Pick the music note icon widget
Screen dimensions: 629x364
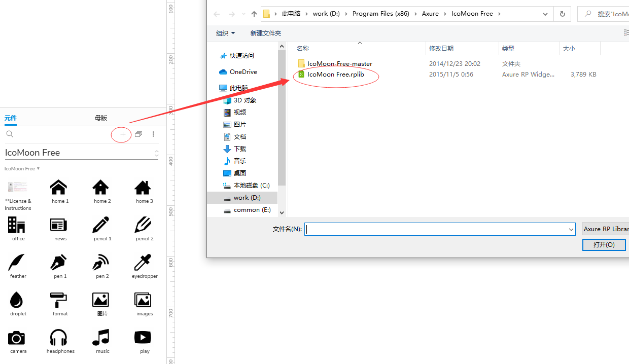[101, 338]
